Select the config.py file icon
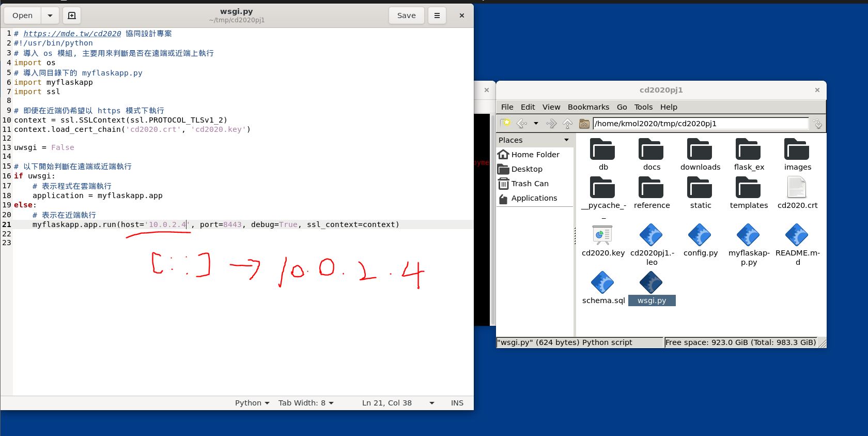This screenshot has width=868, height=436. pos(700,236)
